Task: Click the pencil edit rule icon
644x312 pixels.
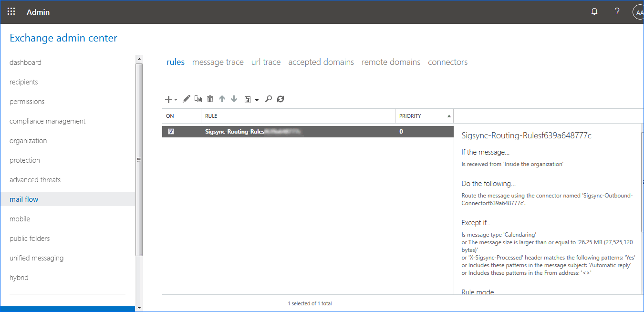Action: point(187,99)
